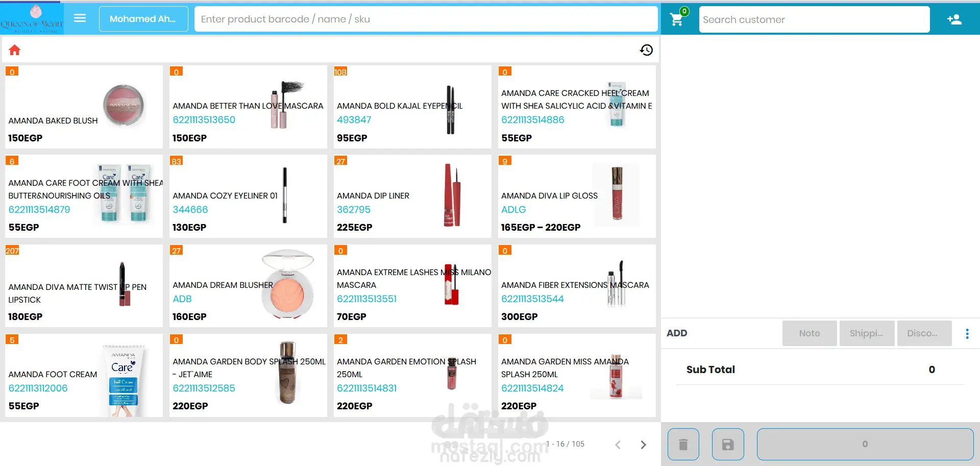980x466 pixels.
Task: Open the shopping cart icon
Action: tap(677, 19)
